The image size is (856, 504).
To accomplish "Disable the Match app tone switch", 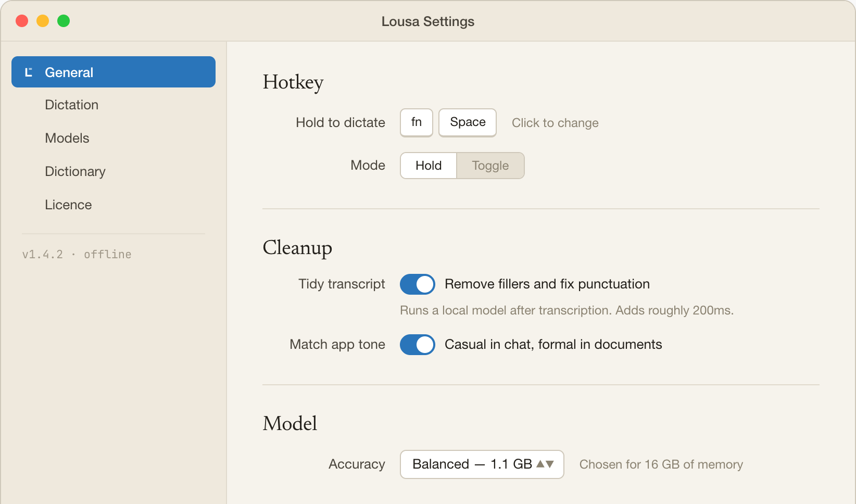I will coord(418,345).
